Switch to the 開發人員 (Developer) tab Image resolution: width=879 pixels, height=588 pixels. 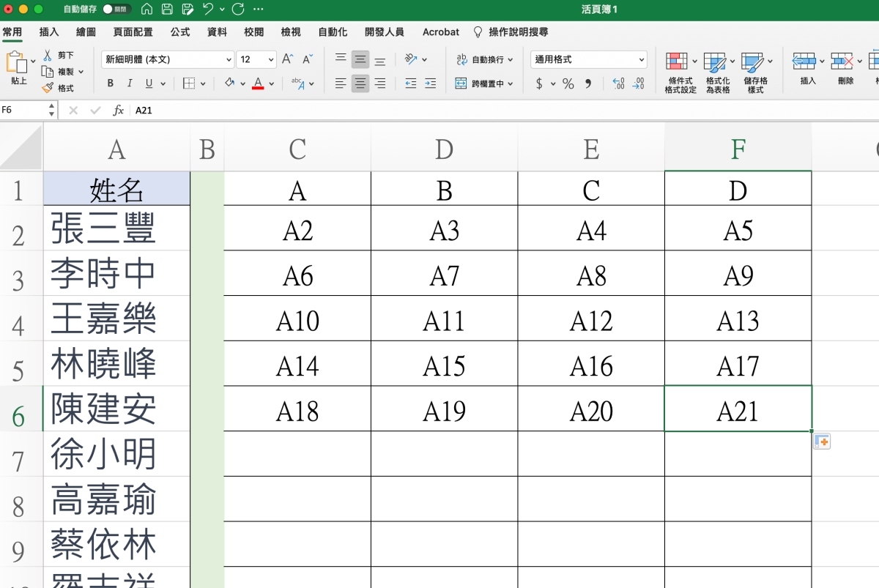point(383,32)
